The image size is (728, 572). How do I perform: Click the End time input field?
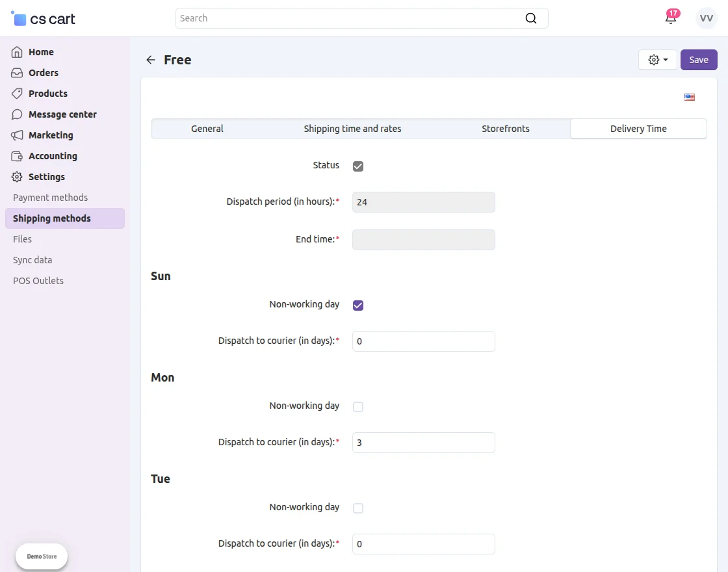(423, 240)
